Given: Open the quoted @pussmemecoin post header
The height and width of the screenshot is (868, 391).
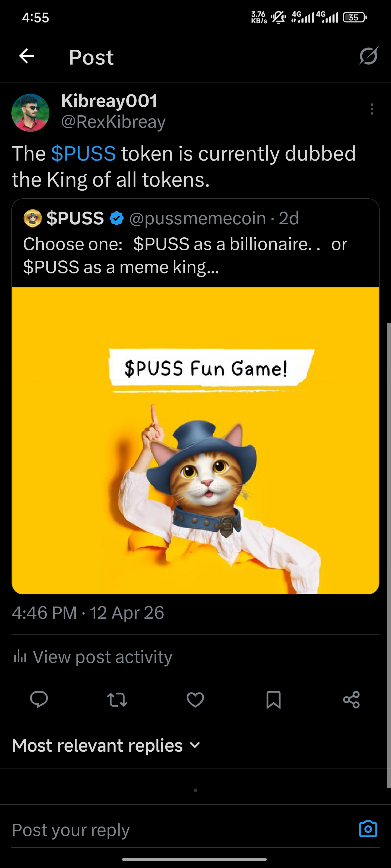Looking at the screenshot, I should pyautogui.click(x=161, y=218).
